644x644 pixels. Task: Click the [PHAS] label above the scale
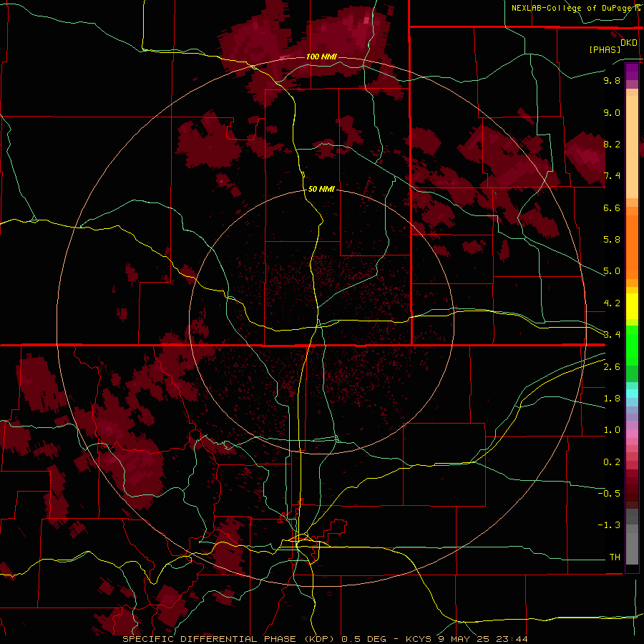click(605, 50)
